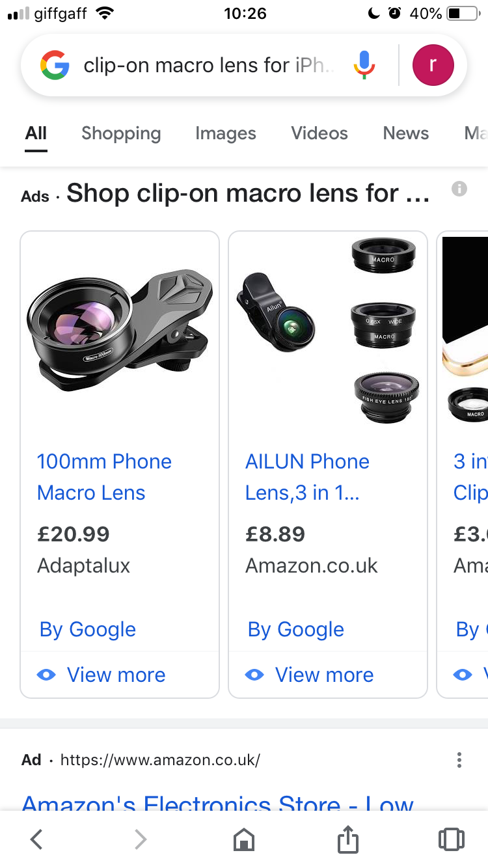Tap the Google logo icon

click(x=55, y=66)
